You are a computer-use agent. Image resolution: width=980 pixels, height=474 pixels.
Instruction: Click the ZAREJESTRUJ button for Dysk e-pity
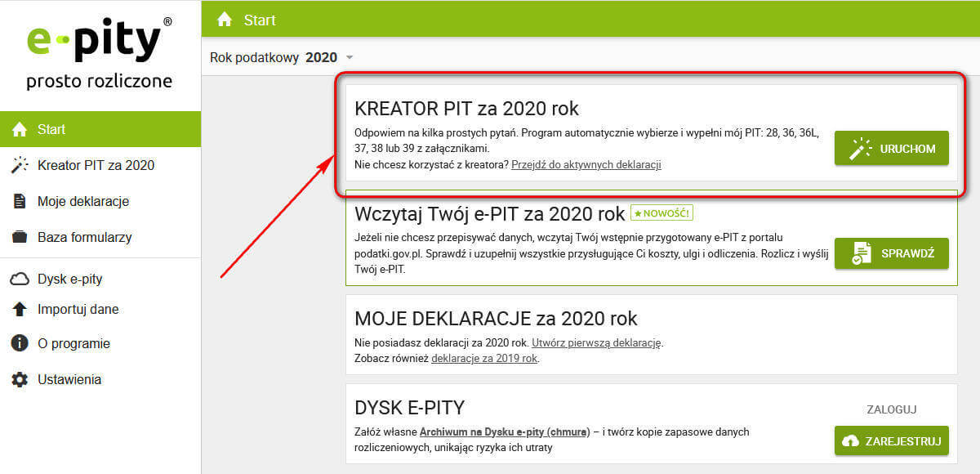click(891, 440)
